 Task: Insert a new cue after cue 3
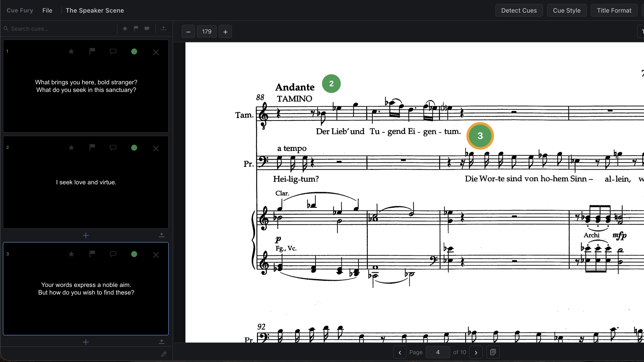(x=86, y=342)
